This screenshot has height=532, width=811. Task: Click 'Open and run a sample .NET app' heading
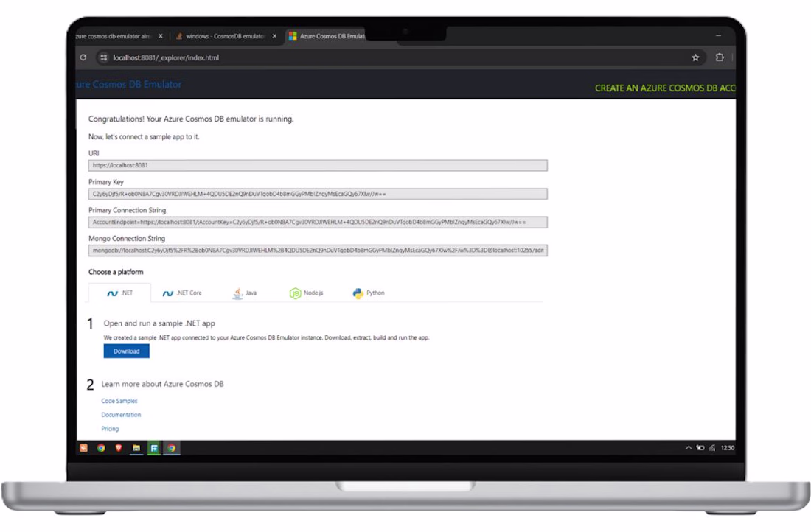[x=159, y=323]
